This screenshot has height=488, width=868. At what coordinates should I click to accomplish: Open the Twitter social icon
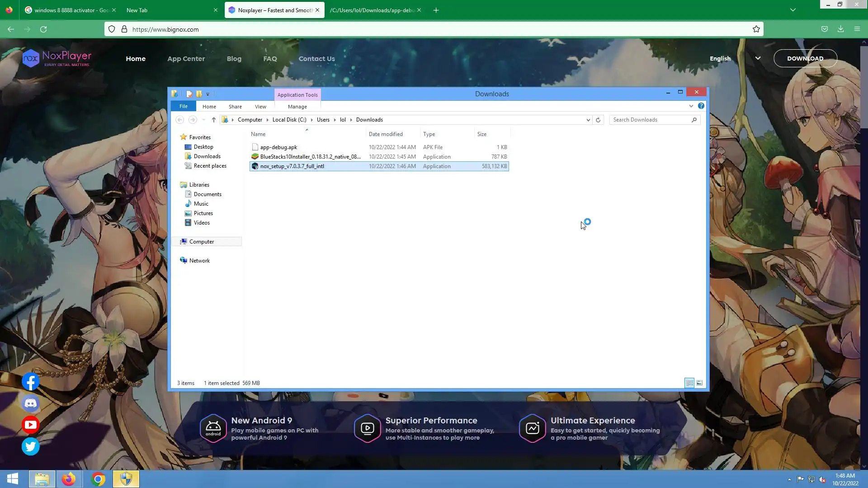pyautogui.click(x=31, y=446)
